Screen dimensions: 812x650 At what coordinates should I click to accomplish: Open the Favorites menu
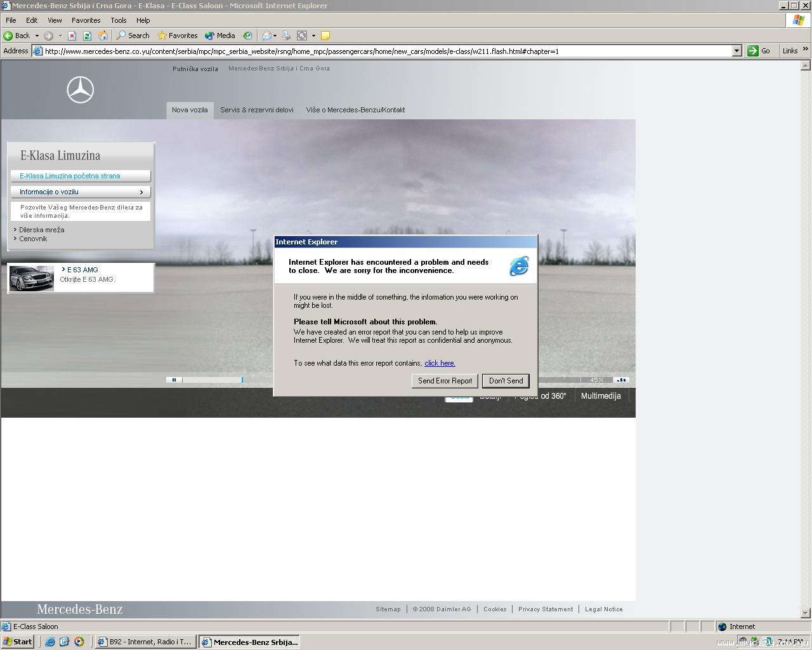(x=86, y=20)
